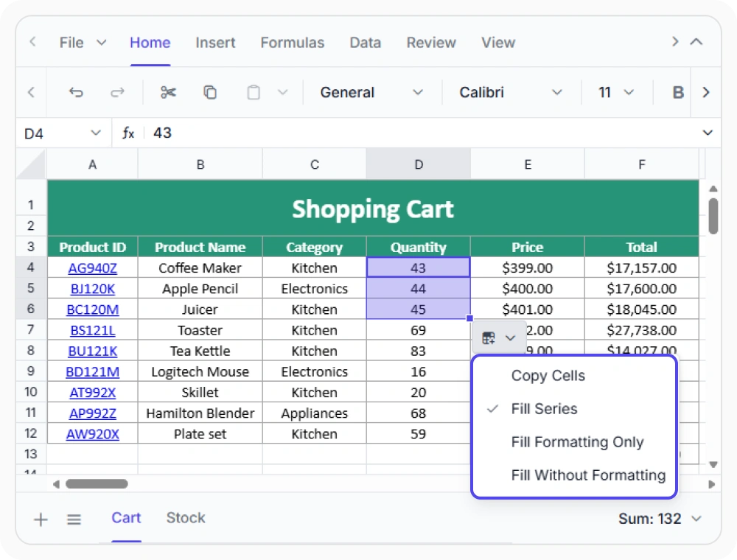Click vertical scrollbar up arrow

tap(713, 189)
